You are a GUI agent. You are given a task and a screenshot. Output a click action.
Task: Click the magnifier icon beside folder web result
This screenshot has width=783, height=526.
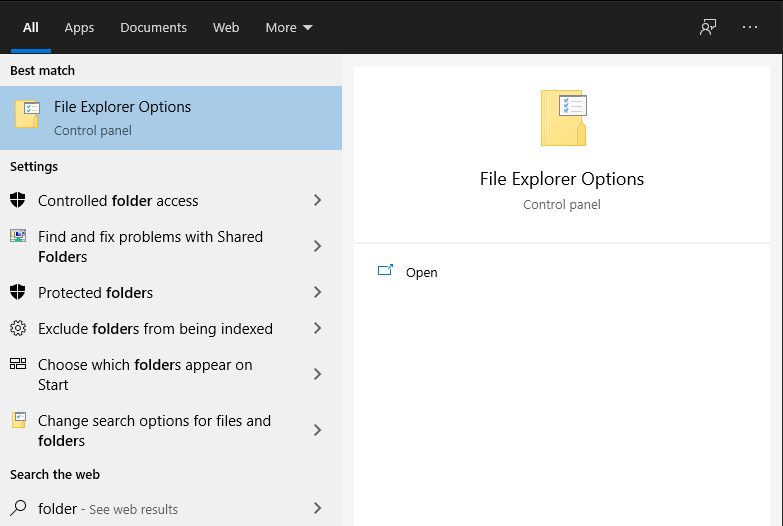click(18, 508)
